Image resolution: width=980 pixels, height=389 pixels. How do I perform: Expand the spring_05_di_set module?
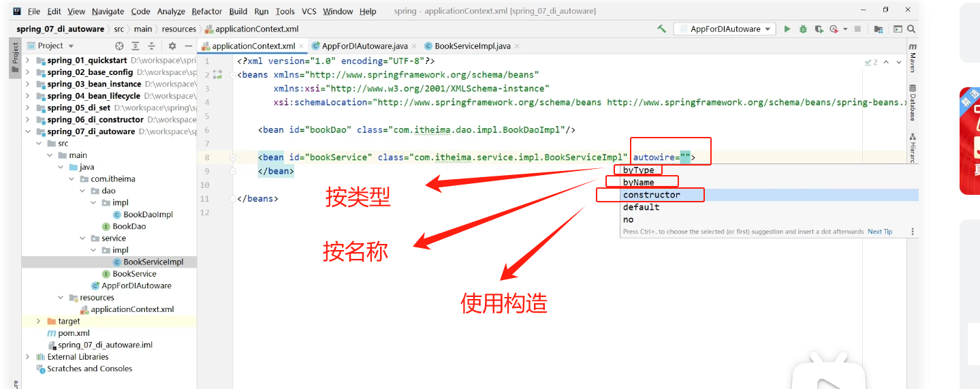[x=28, y=108]
